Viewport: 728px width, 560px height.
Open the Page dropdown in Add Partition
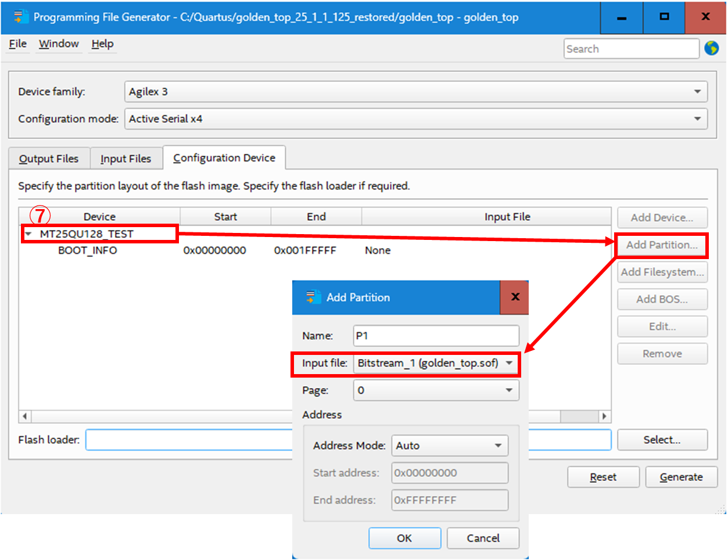click(x=509, y=390)
